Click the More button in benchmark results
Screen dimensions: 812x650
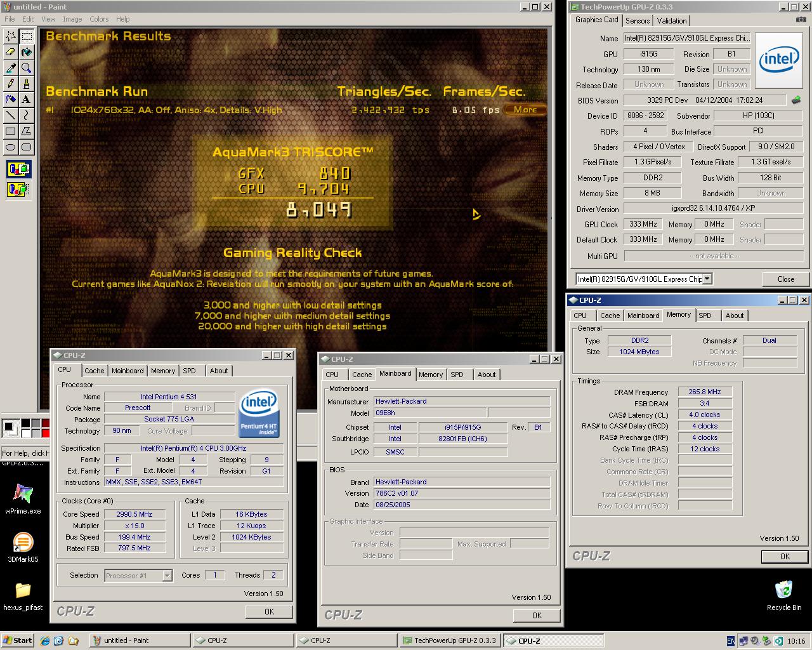(525, 110)
